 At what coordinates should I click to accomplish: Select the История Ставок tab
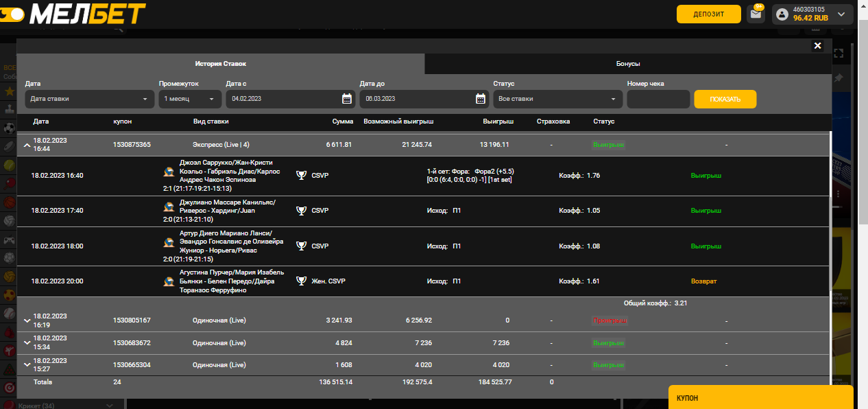220,64
